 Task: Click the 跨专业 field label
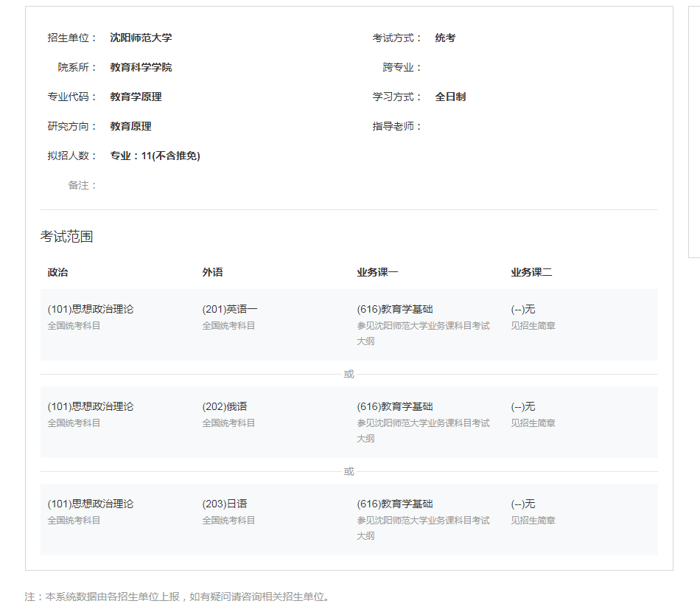click(402, 67)
